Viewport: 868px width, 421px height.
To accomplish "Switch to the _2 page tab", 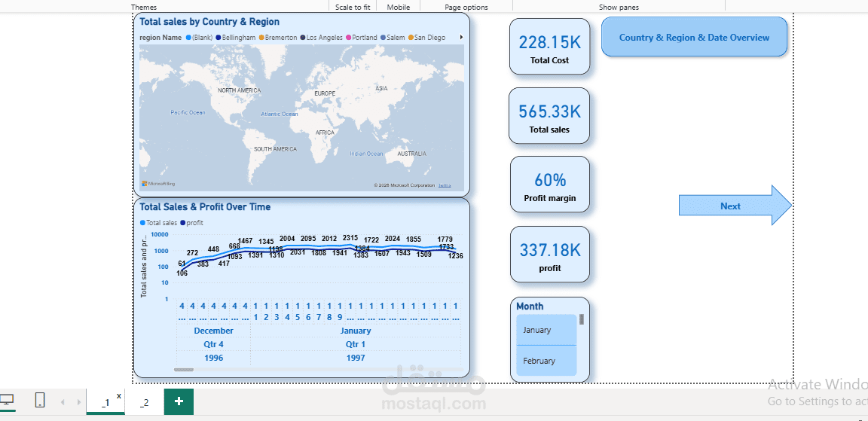I will pyautogui.click(x=144, y=402).
